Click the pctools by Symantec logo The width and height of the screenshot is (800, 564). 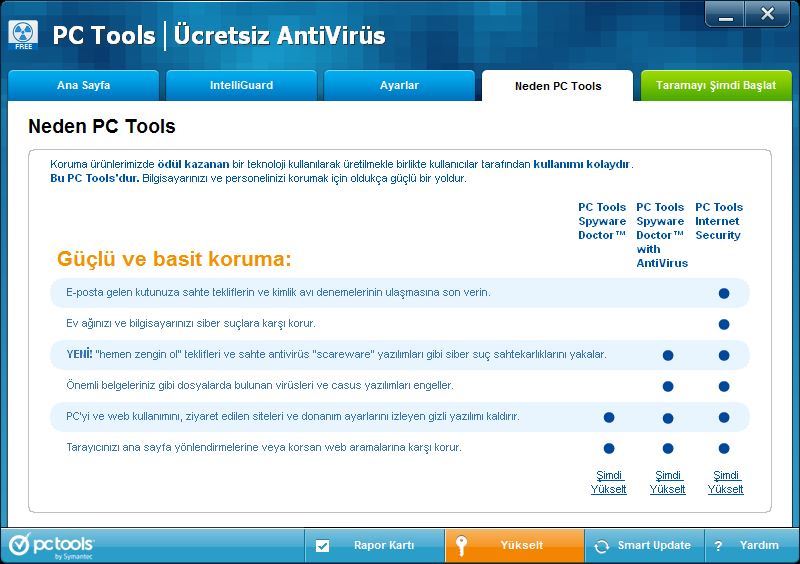pos(52,546)
